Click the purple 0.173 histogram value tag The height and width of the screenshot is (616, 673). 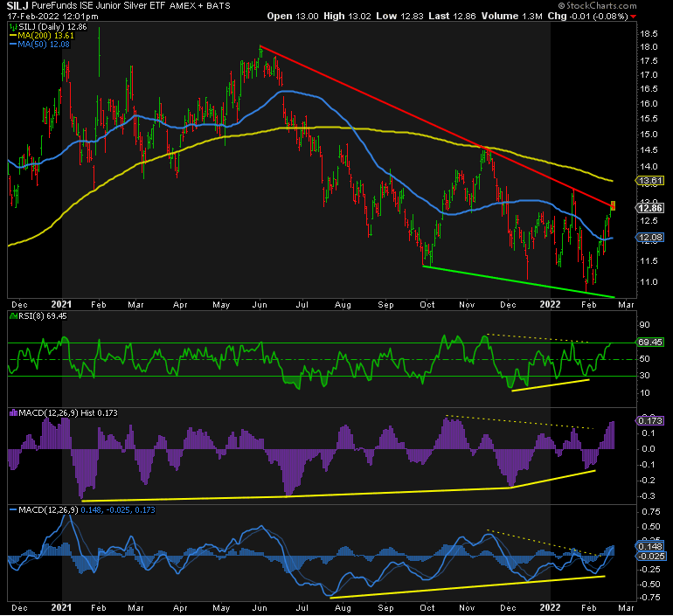[650, 421]
